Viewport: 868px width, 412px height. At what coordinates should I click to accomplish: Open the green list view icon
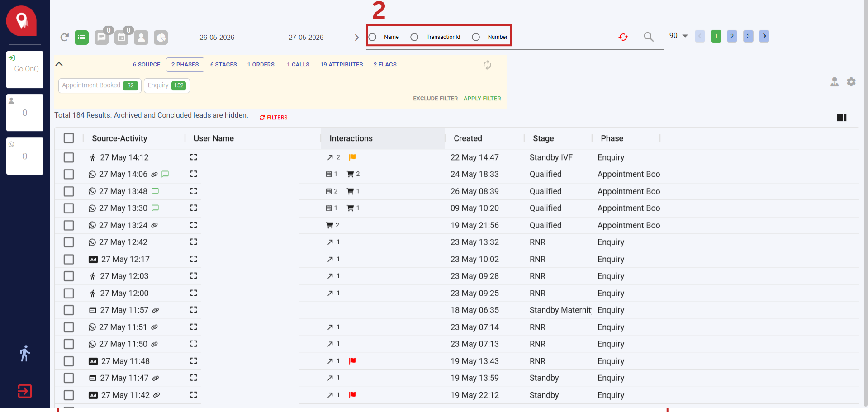pos(82,37)
